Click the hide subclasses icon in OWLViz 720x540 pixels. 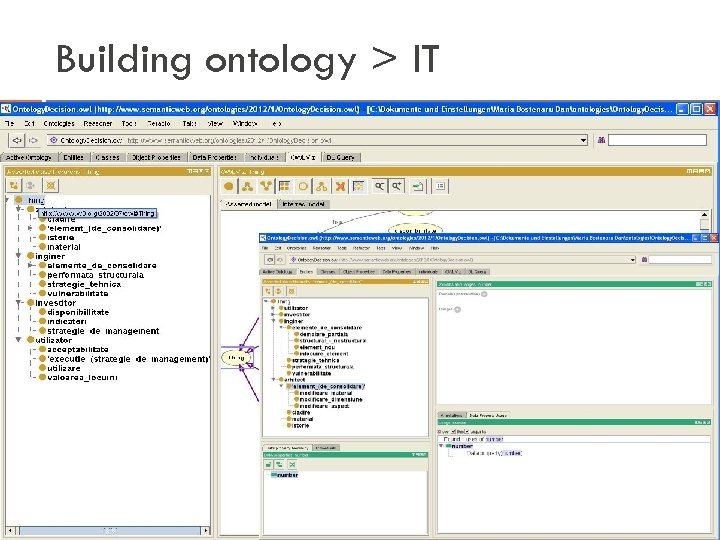(321, 186)
